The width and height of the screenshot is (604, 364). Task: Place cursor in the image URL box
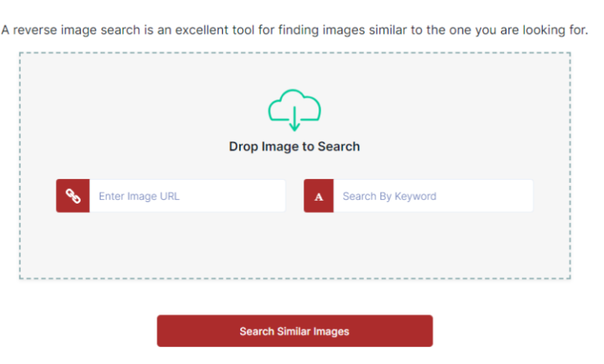coord(187,196)
